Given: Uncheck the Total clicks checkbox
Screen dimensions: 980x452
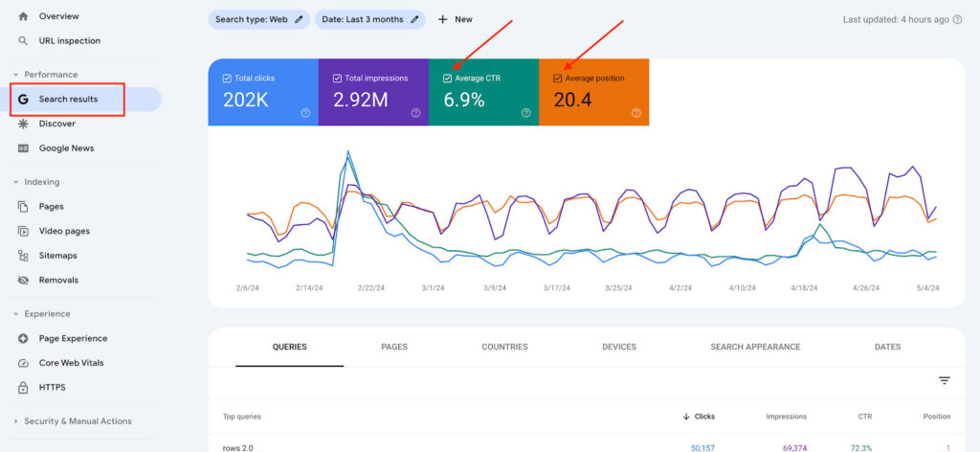Looking at the screenshot, I should coord(227,79).
